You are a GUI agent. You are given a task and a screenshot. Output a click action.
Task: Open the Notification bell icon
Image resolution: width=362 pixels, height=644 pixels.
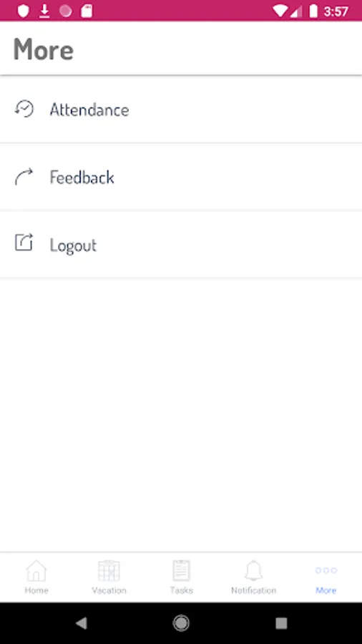tap(254, 570)
